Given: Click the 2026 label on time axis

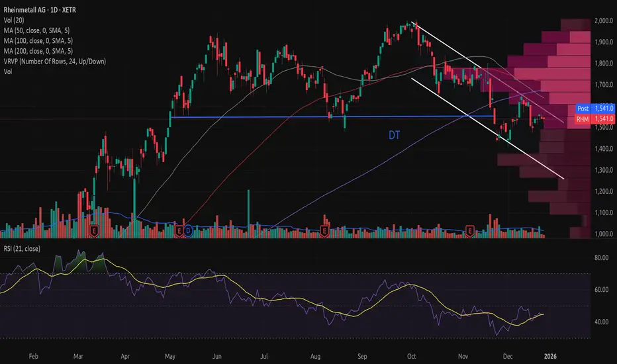Looking at the screenshot, I should coord(550,356).
